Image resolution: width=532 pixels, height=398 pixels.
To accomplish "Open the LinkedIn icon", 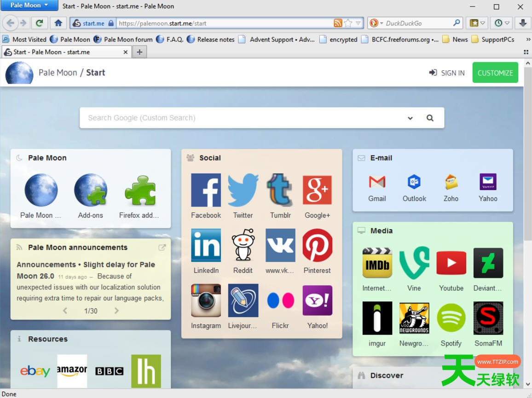I will [x=206, y=245].
